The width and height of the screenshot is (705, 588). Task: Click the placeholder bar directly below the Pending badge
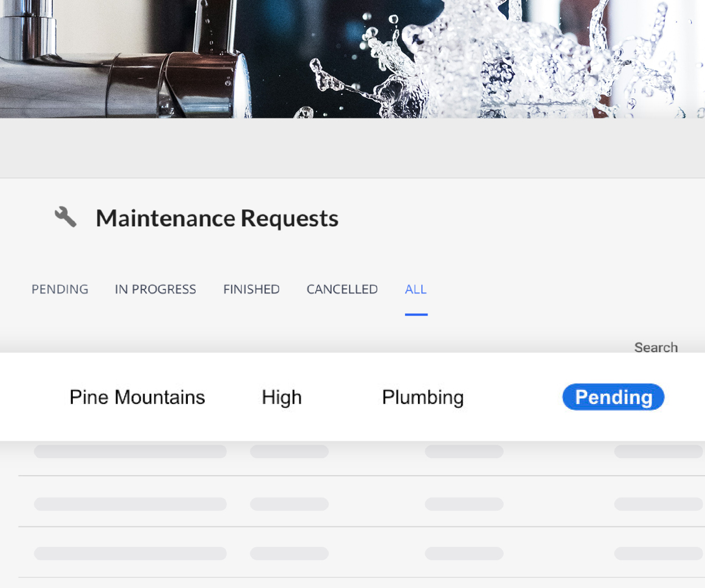tap(658, 451)
